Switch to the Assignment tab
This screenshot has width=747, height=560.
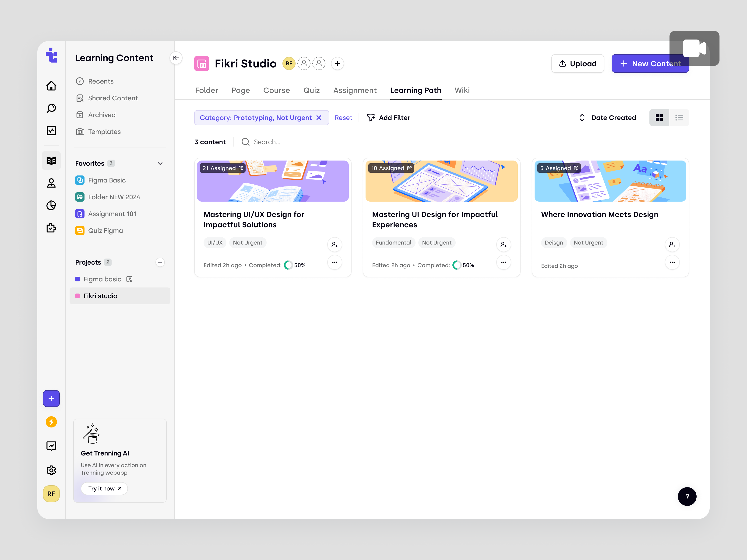point(355,90)
